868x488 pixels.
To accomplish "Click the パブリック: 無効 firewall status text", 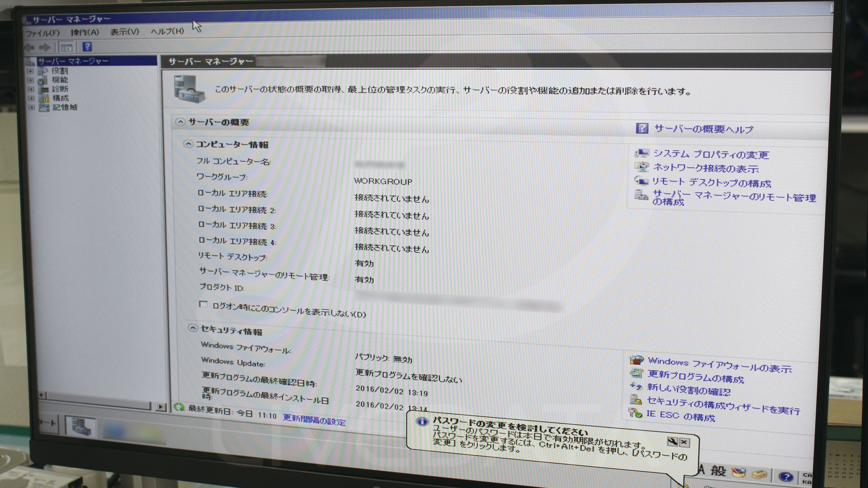I will pyautogui.click(x=383, y=358).
